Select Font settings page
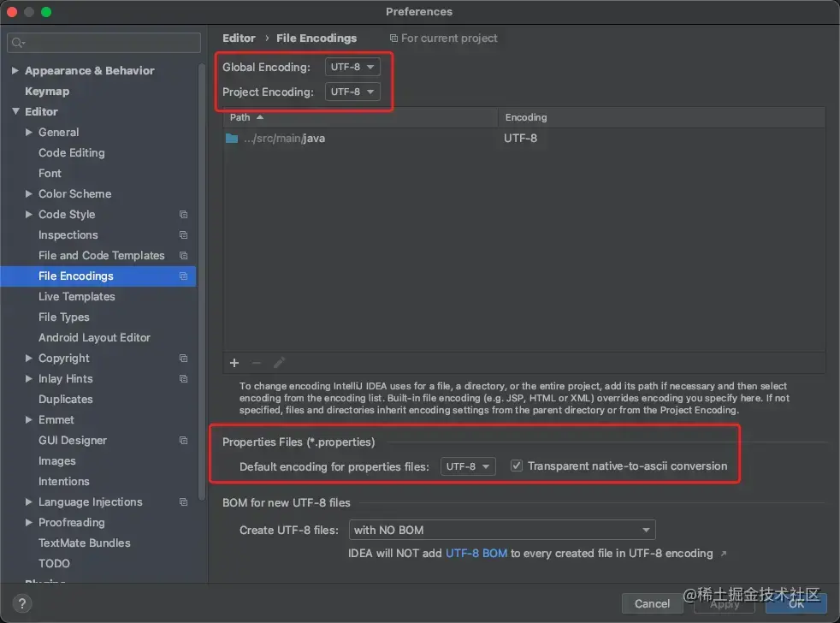 pos(50,173)
